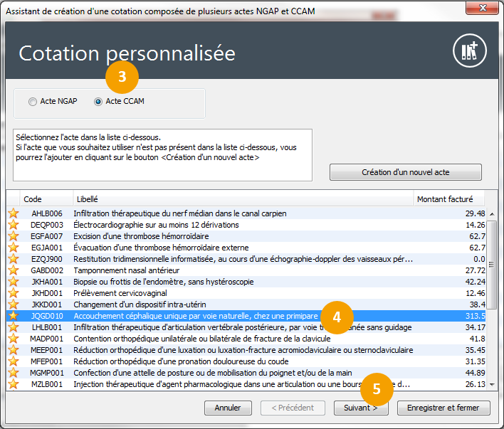The height and width of the screenshot is (429, 504).
Task: Click star icon beside MADP001 row
Action: pyautogui.click(x=12, y=339)
